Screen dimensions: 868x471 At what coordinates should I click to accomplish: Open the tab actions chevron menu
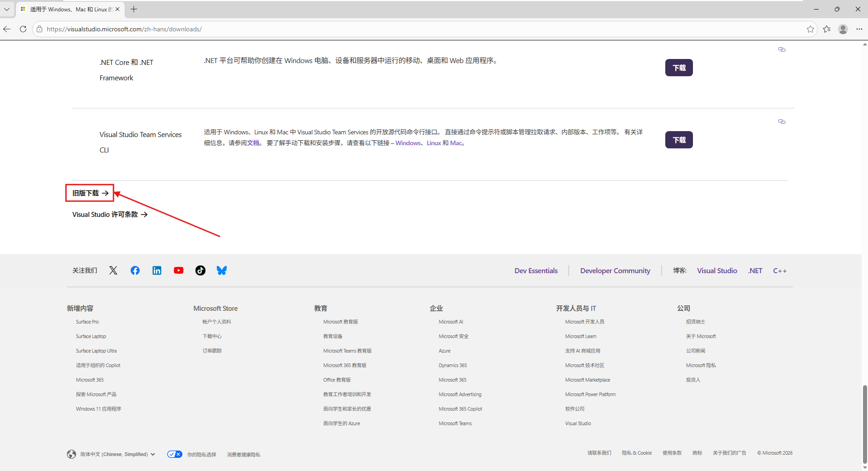pyautogui.click(x=7, y=9)
